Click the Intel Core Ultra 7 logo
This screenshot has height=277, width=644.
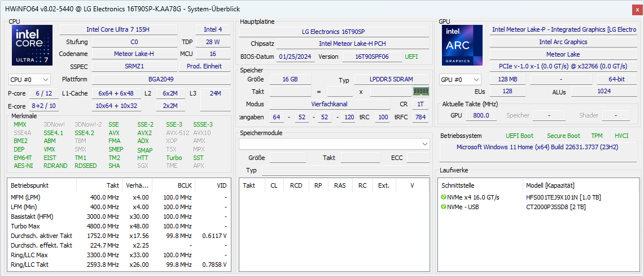(x=32, y=45)
